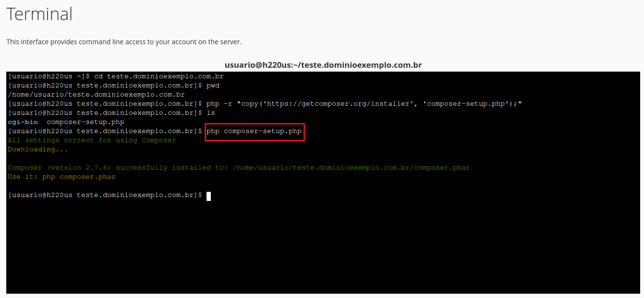Click the Composer version 2.7.6 success message
This screenshot has height=298, width=644.
[x=239, y=168]
